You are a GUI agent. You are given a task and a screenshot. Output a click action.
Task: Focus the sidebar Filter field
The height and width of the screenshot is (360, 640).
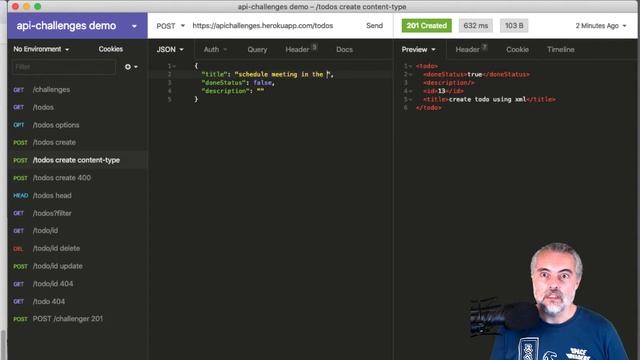64,67
